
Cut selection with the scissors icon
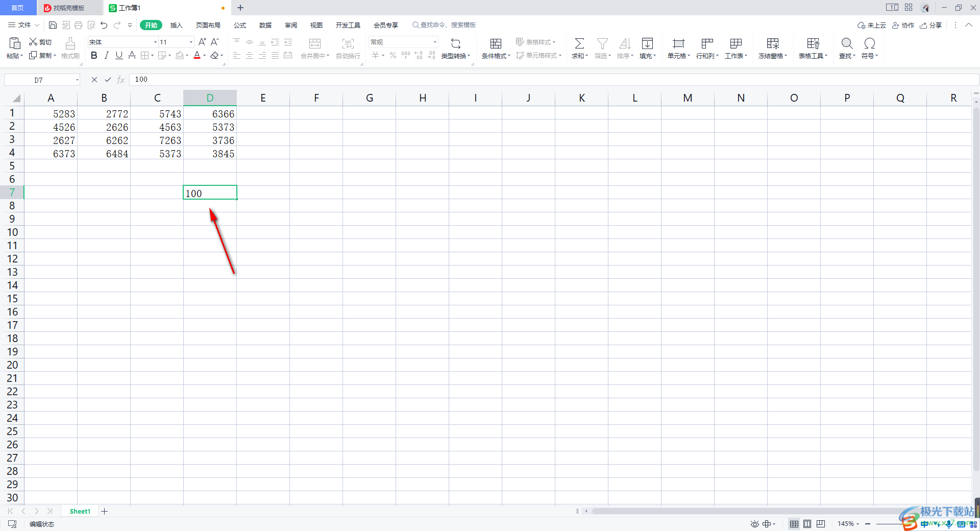click(33, 41)
